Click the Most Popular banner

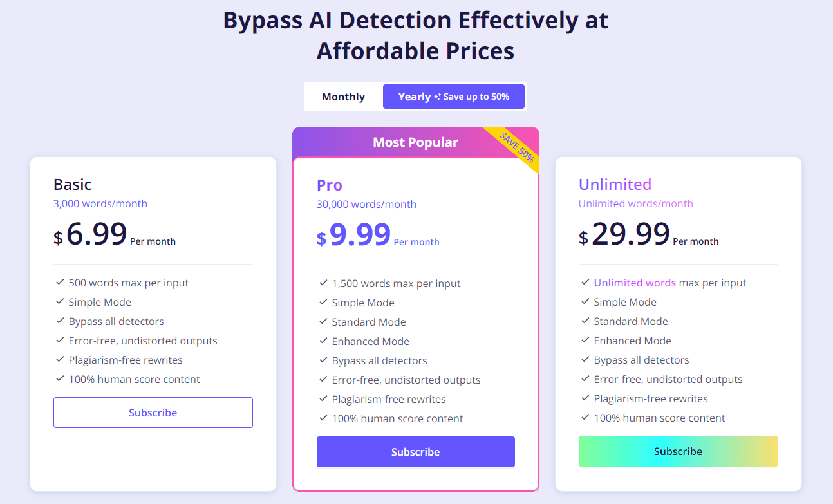(415, 142)
